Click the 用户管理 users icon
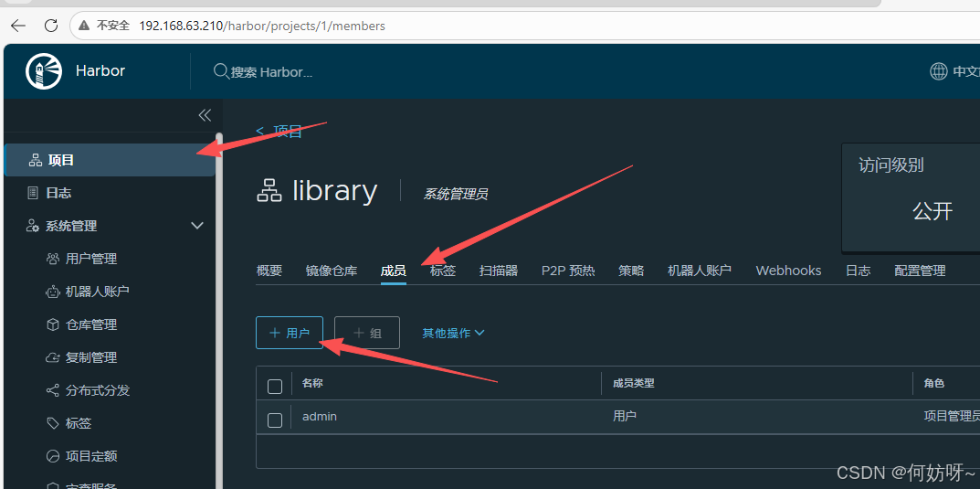Image resolution: width=980 pixels, height=489 pixels. 53,259
